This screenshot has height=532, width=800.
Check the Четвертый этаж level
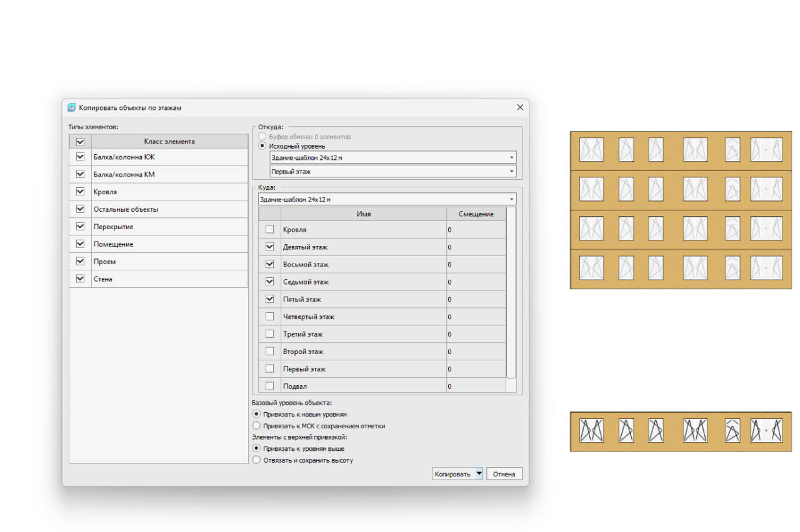tap(270, 317)
